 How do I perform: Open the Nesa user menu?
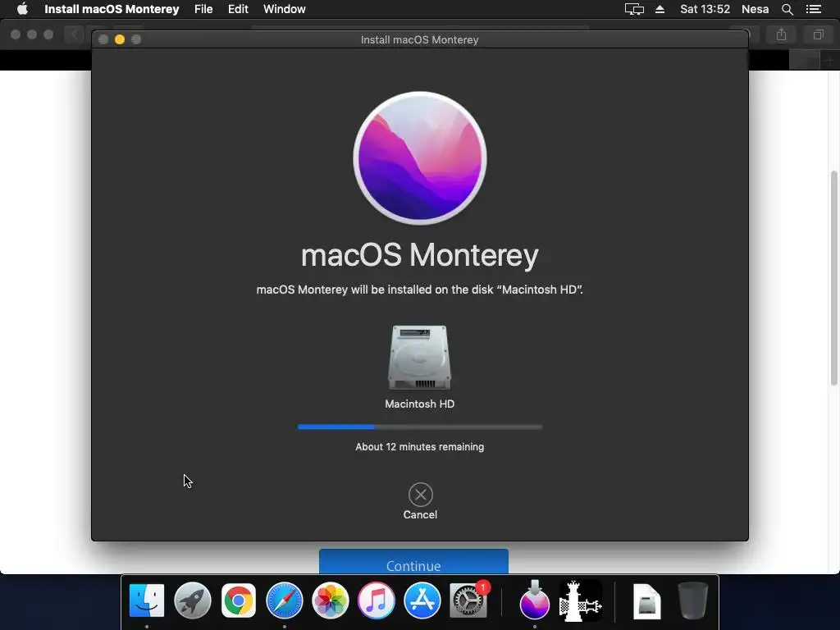click(755, 9)
